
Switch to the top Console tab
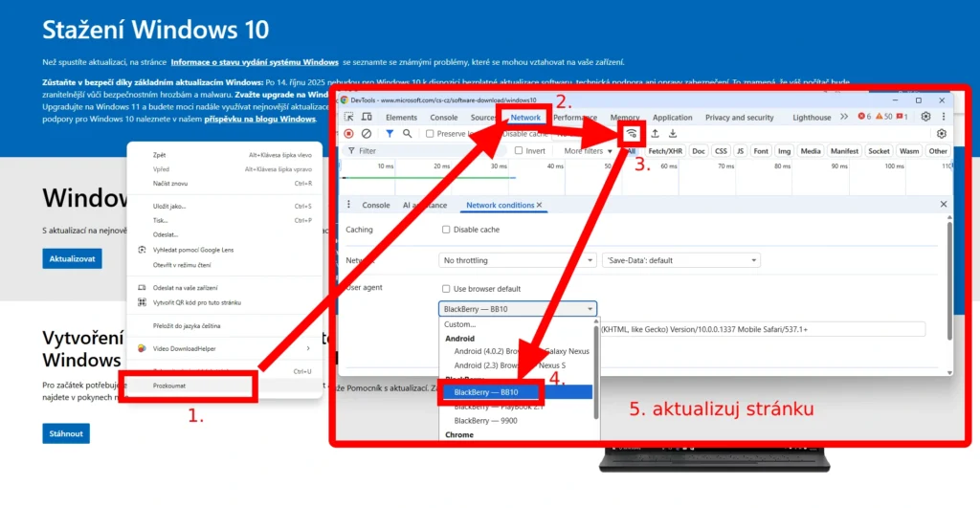click(444, 118)
